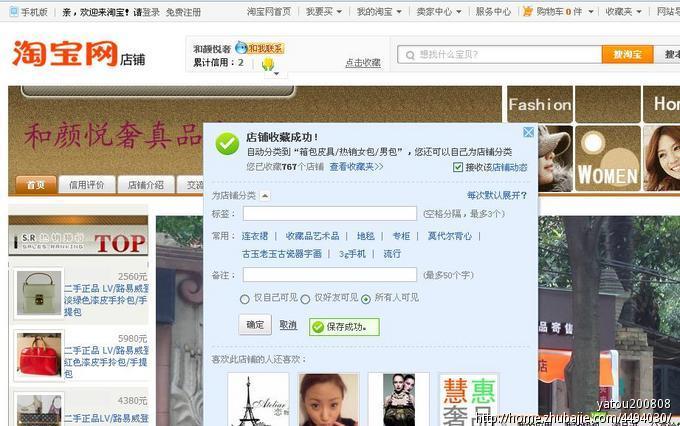
Task: Click the Taobao 淘宝网 logo
Action: pyautogui.click(x=65, y=53)
